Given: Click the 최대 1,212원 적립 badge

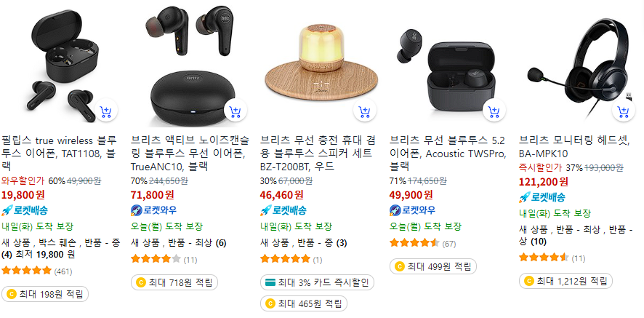Looking at the screenshot, I should click(565, 282).
